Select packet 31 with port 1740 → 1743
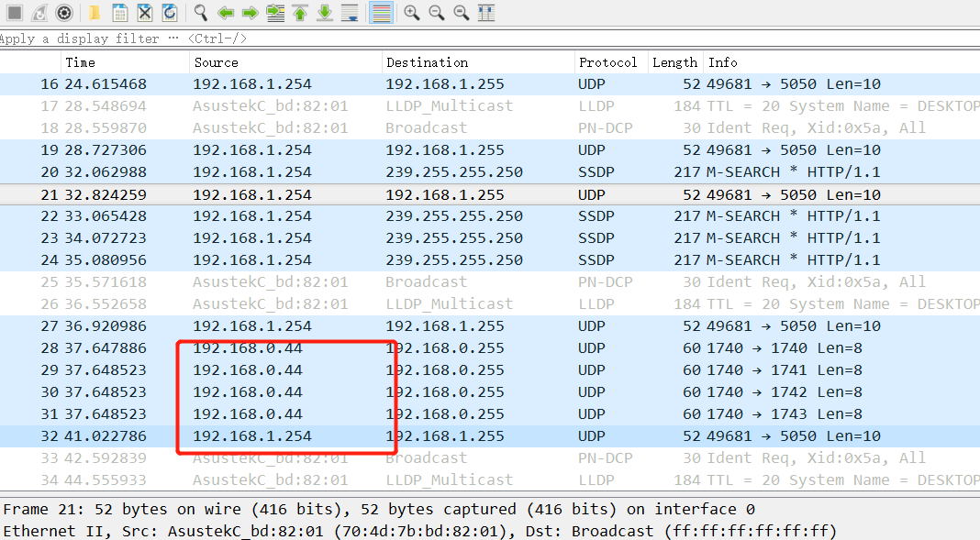Screen dimensions: 980x540 click(490, 413)
